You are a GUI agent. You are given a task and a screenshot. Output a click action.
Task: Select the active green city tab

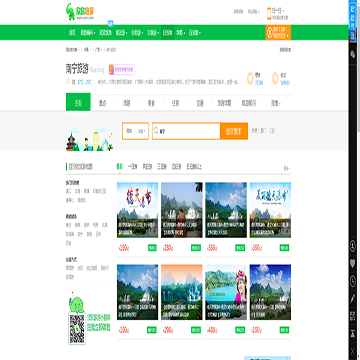78,102
